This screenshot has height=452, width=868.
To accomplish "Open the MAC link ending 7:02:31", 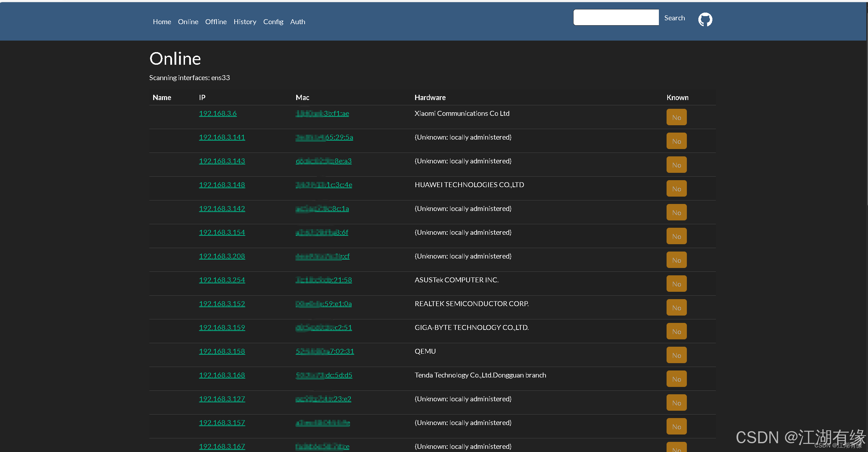I will pos(325,351).
